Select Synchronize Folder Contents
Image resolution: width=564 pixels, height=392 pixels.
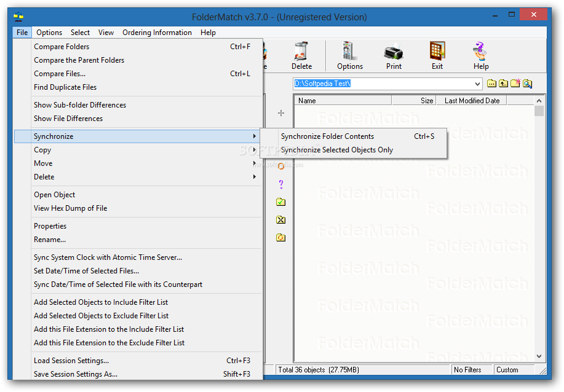(x=353, y=136)
